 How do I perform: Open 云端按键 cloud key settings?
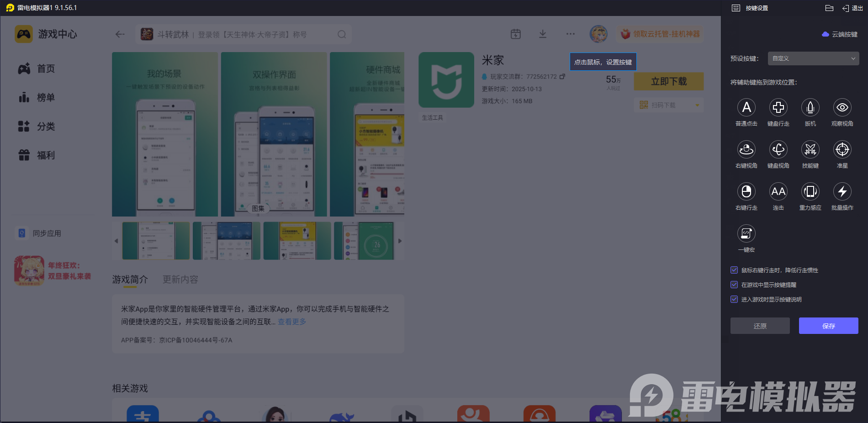(x=840, y=34)
